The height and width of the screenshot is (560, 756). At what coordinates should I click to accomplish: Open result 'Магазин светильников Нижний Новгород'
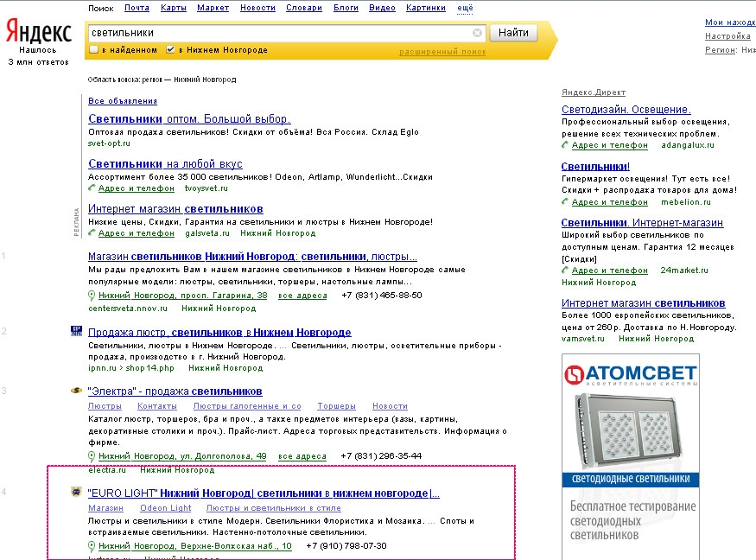tap(252, 256)
